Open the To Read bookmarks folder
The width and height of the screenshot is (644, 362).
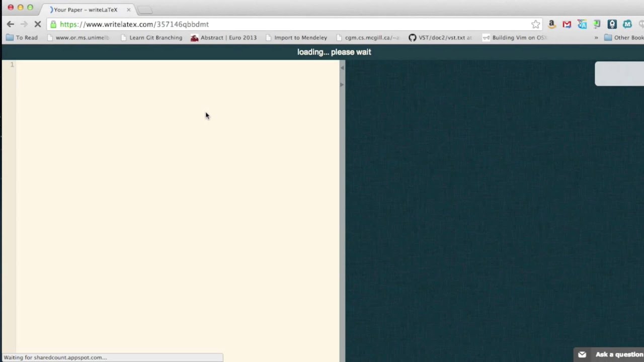pos(22,38)
